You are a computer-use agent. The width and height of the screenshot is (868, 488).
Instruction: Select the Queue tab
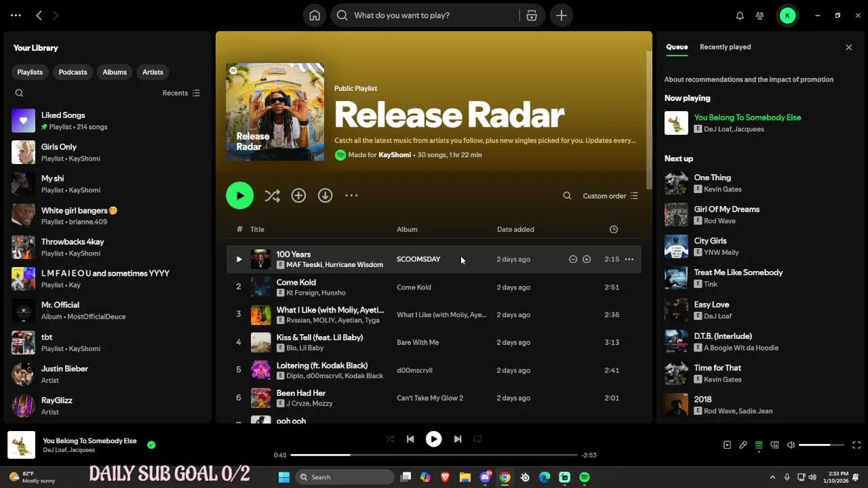(677, 47)
